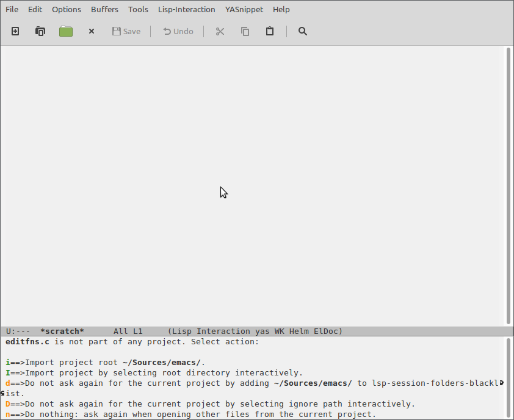Click the 'WK' minor mode indicator
Viewport: 514px width, 420px height.
[280, 331]
